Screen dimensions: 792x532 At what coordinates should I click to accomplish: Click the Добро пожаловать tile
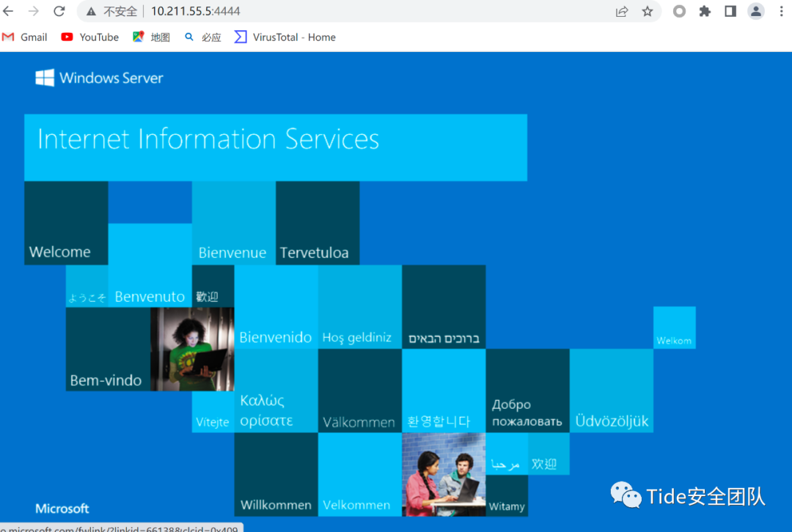528,391
